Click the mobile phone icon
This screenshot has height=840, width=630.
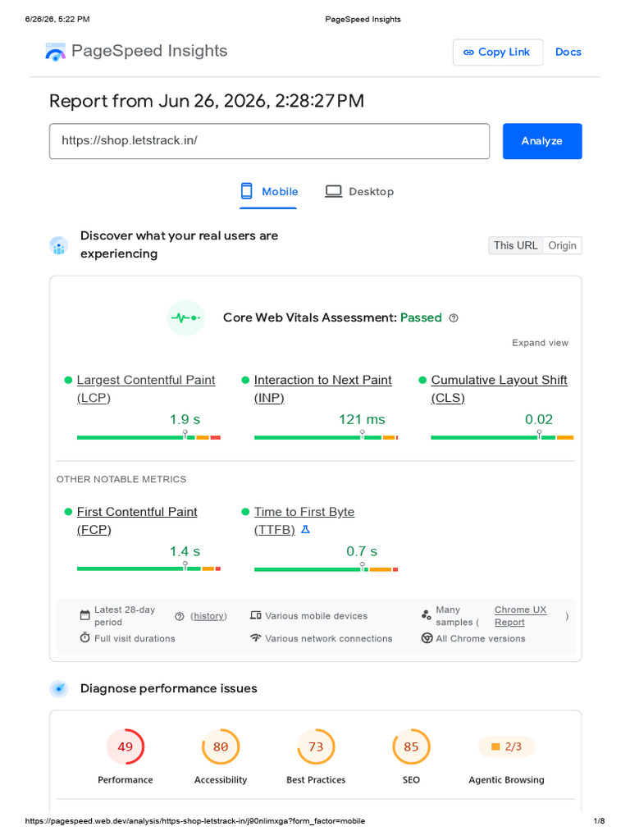click(246, 191)
